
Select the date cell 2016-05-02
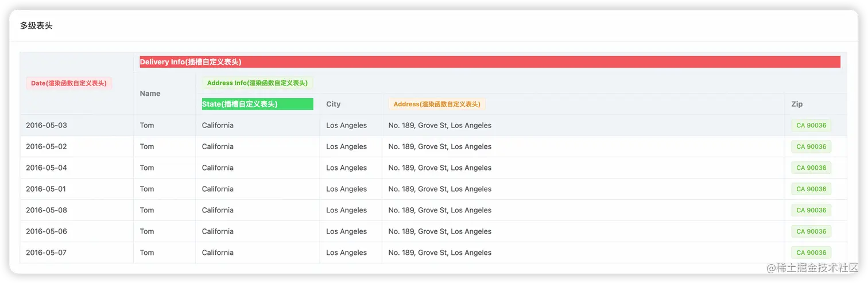(46, 146)
